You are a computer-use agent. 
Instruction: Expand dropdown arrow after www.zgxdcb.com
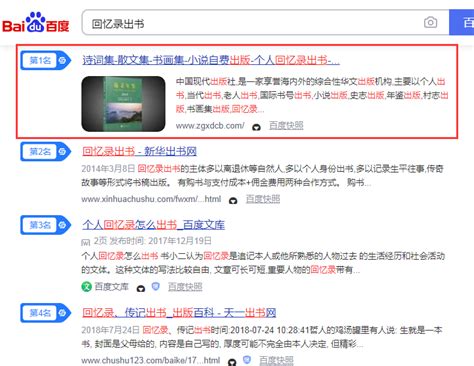pos(256,127)
